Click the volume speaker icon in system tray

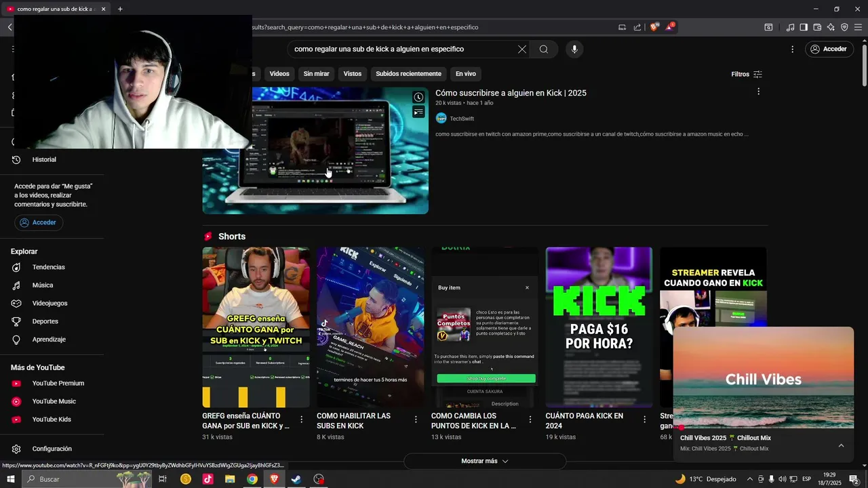point(783,479)
